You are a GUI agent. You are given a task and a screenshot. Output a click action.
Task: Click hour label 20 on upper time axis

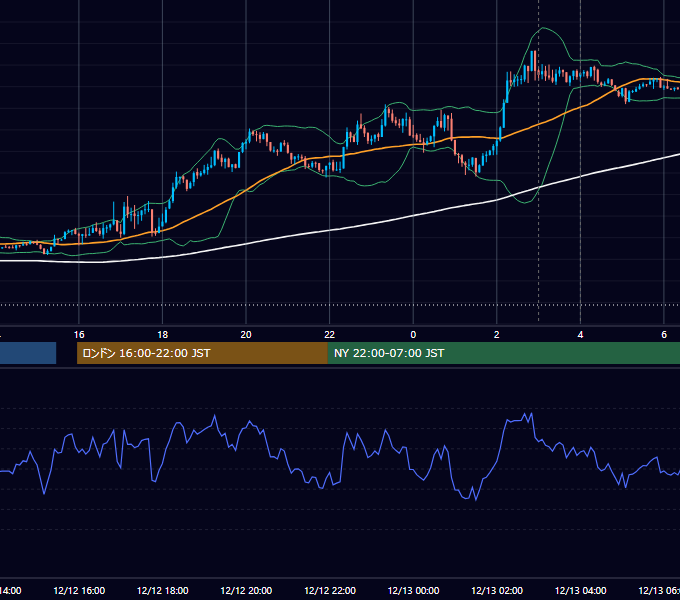click(246, 334)
